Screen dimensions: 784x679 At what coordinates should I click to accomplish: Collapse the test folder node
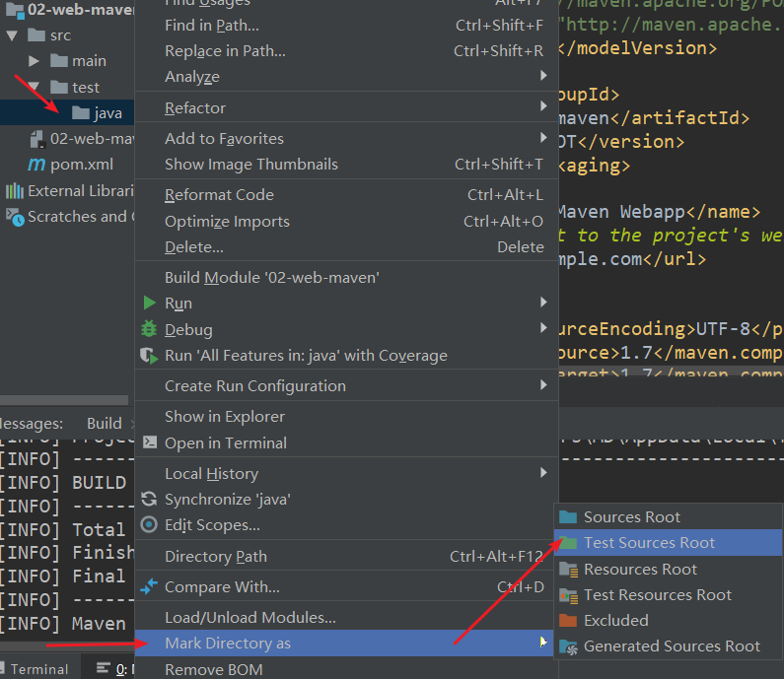click(35, 88)
